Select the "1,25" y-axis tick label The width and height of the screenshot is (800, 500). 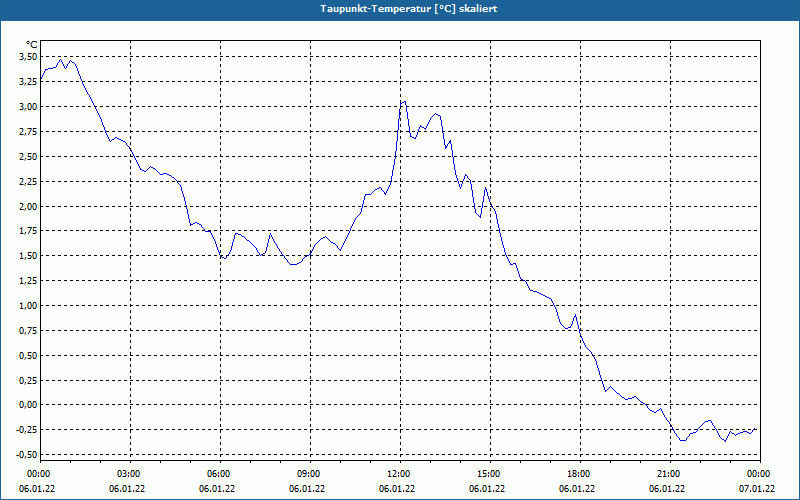point(29,281)
